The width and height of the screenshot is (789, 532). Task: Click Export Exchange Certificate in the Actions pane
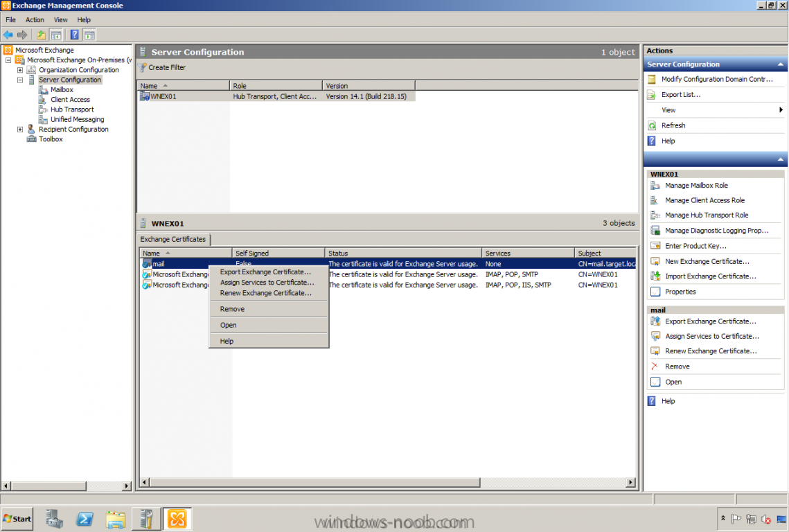(x=710, y=321)
